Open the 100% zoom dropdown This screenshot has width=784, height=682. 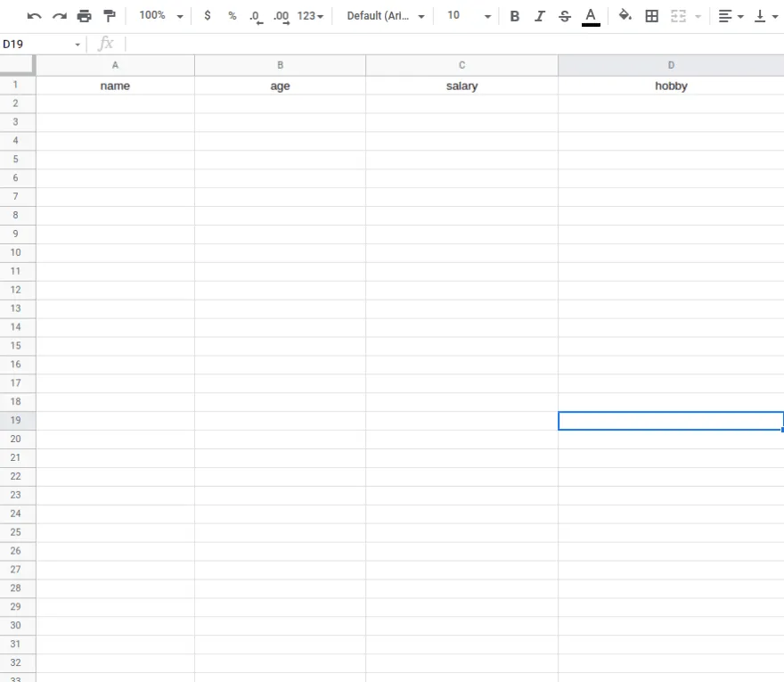click(161, 16)
